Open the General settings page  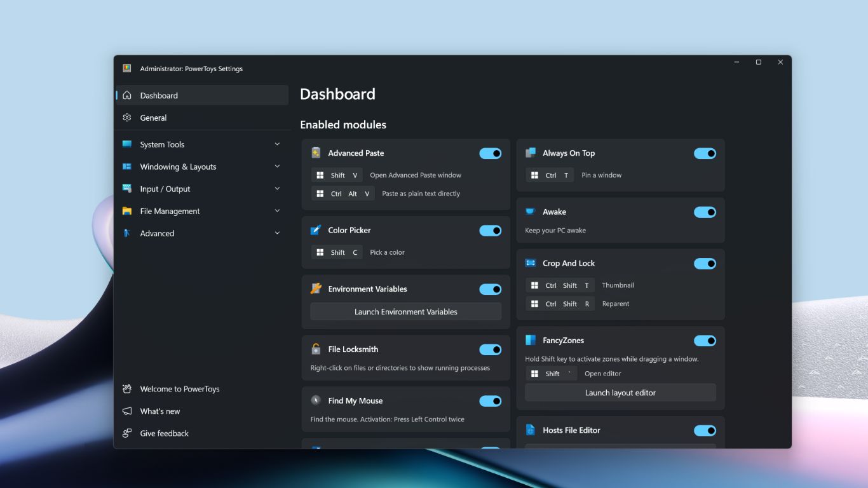(x=154, y=118)
